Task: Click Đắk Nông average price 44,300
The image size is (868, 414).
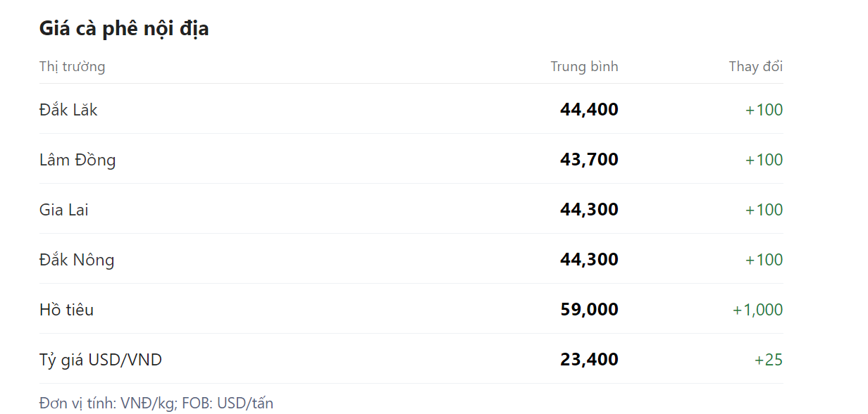Action: click(589, 260)
